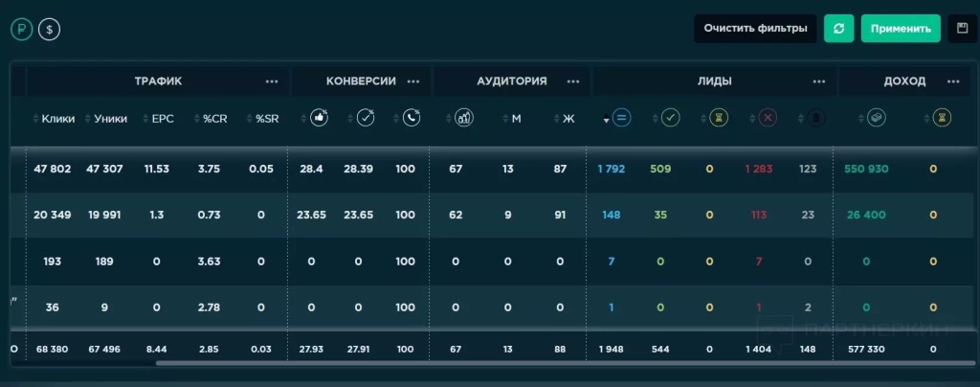
Task: Click clicks value 20 349
Action: [x=53, y=216]
